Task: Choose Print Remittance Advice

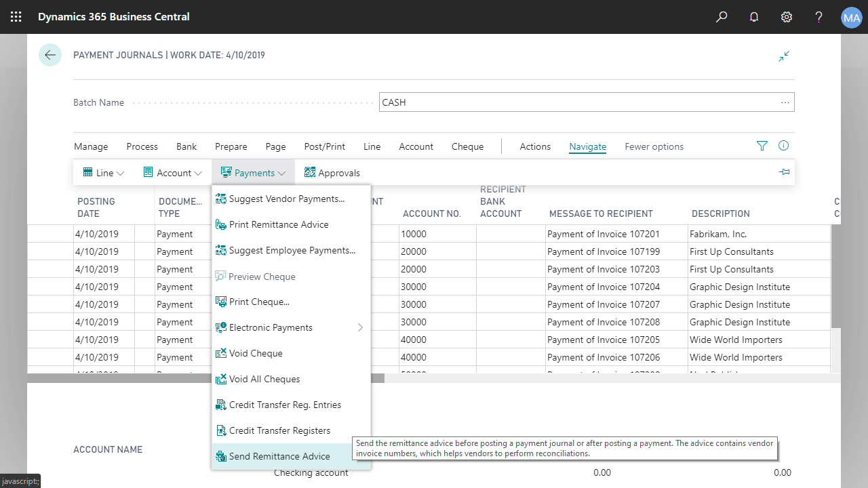Action: pyautogui.click(x=292, y=224)
